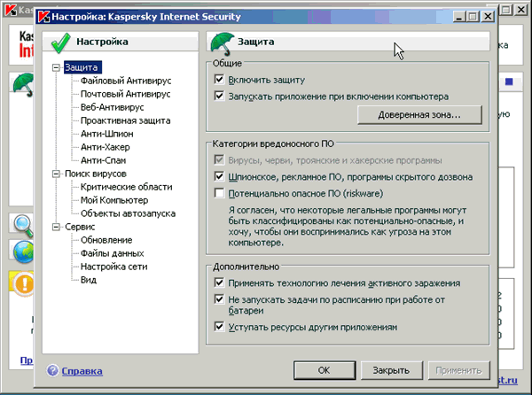Collapse the Сервис tree node
532x395 pixels.
click(56, 227)
